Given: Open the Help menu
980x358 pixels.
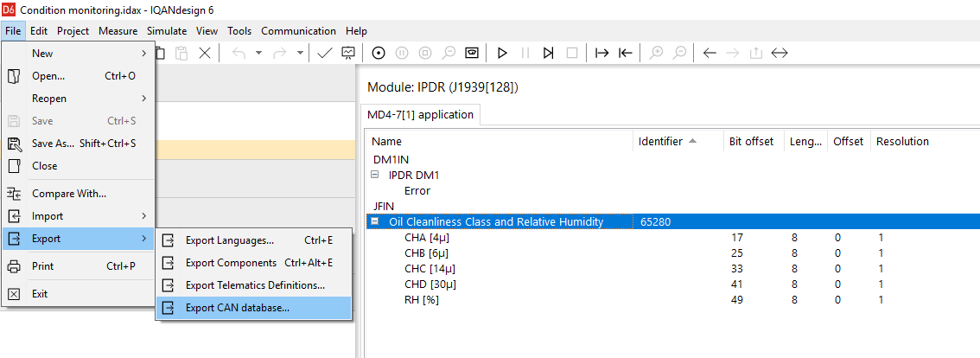Looking at the screenshot, I should pyautogui.click(x=356, y=30).
